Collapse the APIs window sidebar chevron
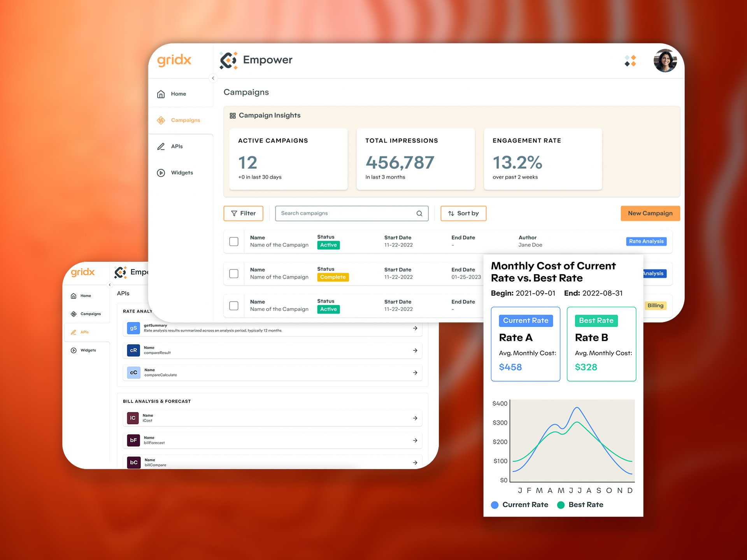Viewport: 747px width, 560px height. pos(110,285)
